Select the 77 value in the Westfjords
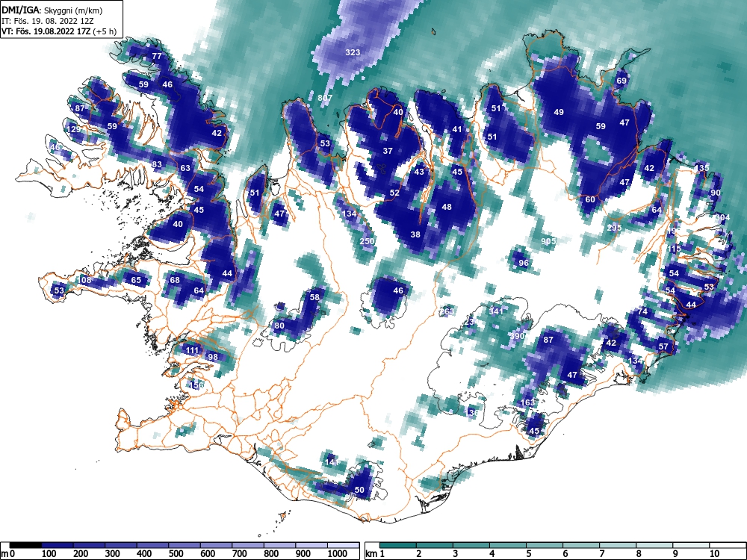 click(x=157, y=56)
